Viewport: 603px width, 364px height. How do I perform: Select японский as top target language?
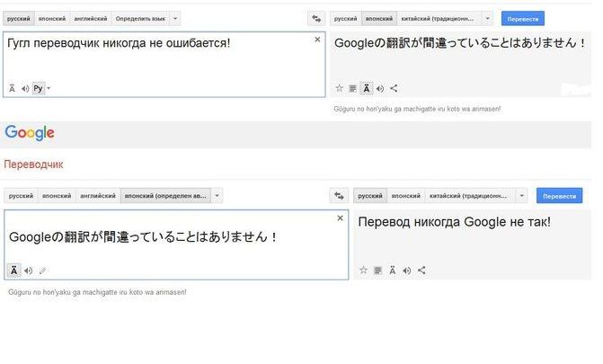[379, 19]
